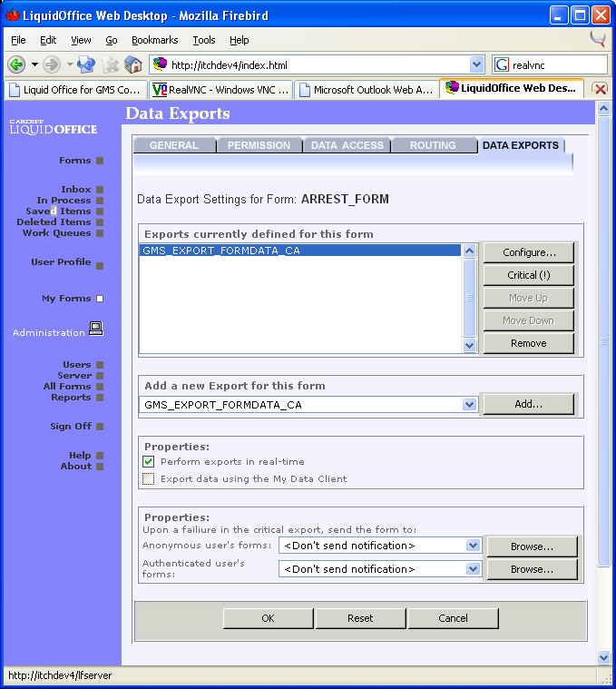
Task: Toggle the white My Forms box
Action: tap(100, 299)
